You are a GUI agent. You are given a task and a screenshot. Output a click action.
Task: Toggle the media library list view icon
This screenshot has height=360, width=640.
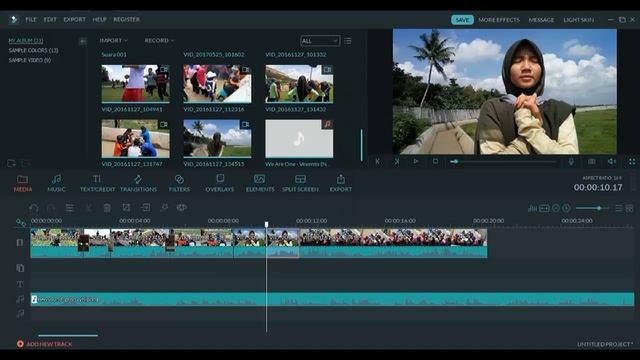348,41
